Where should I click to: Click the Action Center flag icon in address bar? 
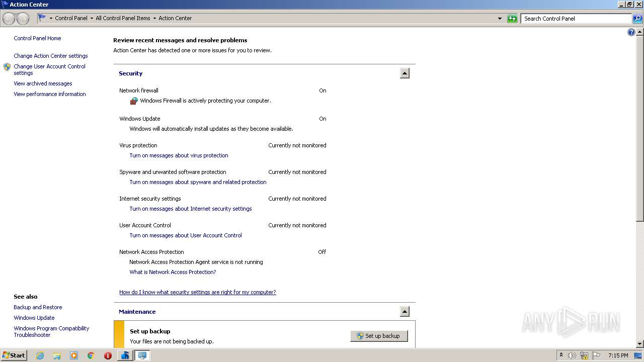(x=42, y=18)
